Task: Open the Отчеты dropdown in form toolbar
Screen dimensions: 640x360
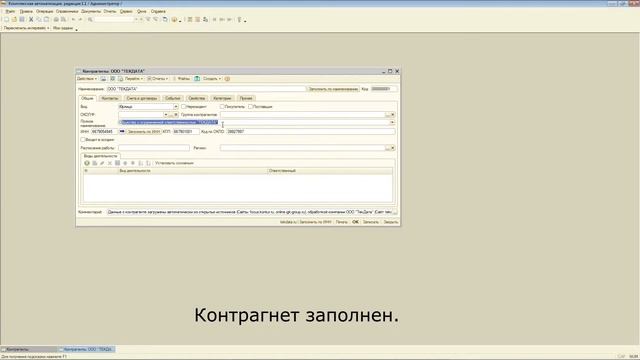Action: coord(158,79)
